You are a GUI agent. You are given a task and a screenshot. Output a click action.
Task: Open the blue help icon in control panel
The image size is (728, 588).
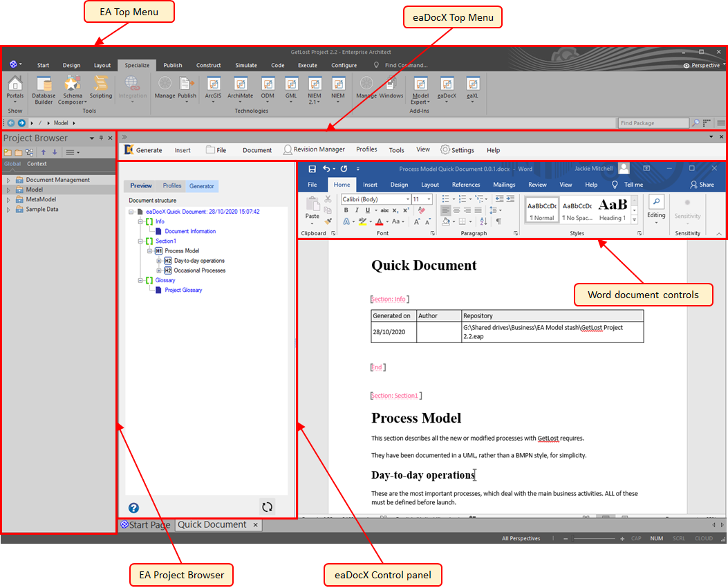(133, 508)
